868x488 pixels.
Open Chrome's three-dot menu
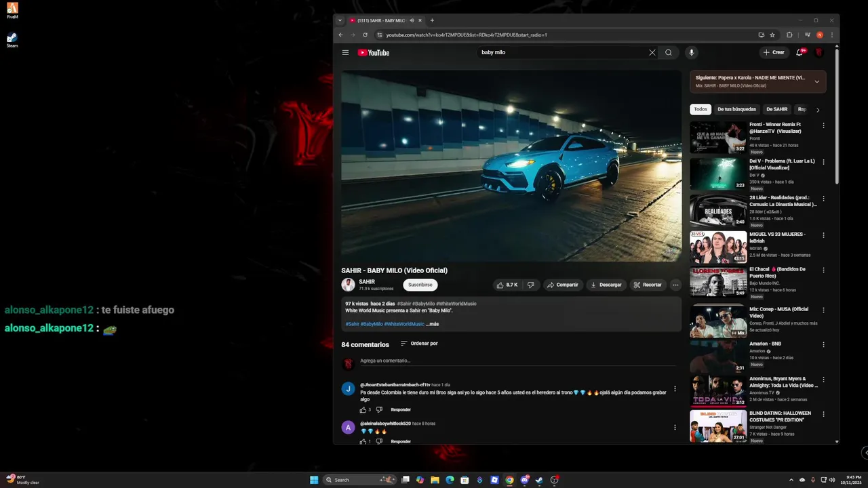(832, 35)
